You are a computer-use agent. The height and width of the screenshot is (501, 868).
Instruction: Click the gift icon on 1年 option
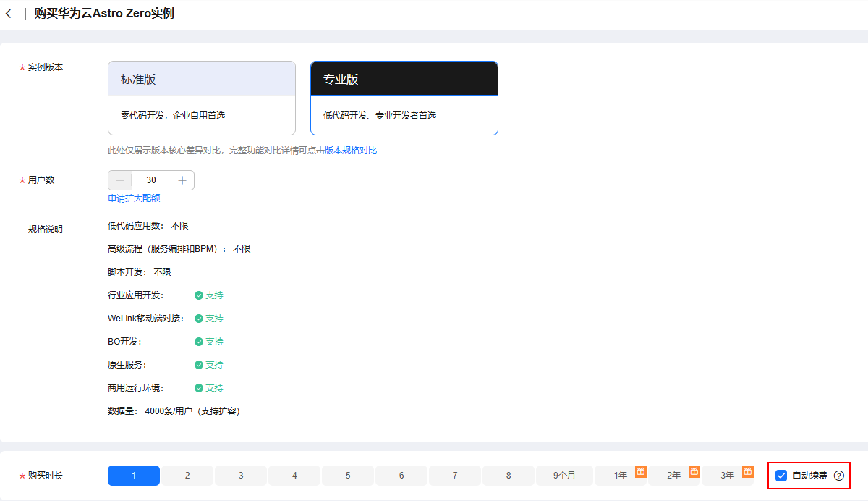point(640,471)
